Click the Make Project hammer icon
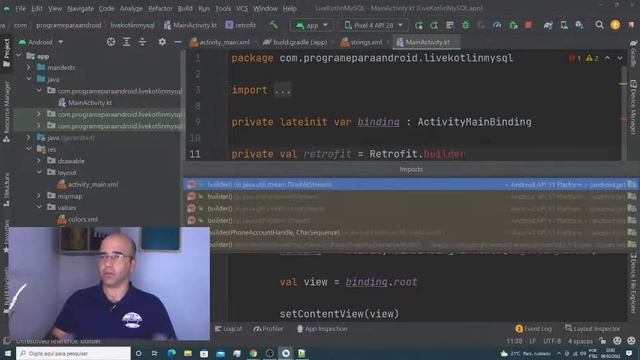This screenshot has width=640, height=360. point(273,25)
